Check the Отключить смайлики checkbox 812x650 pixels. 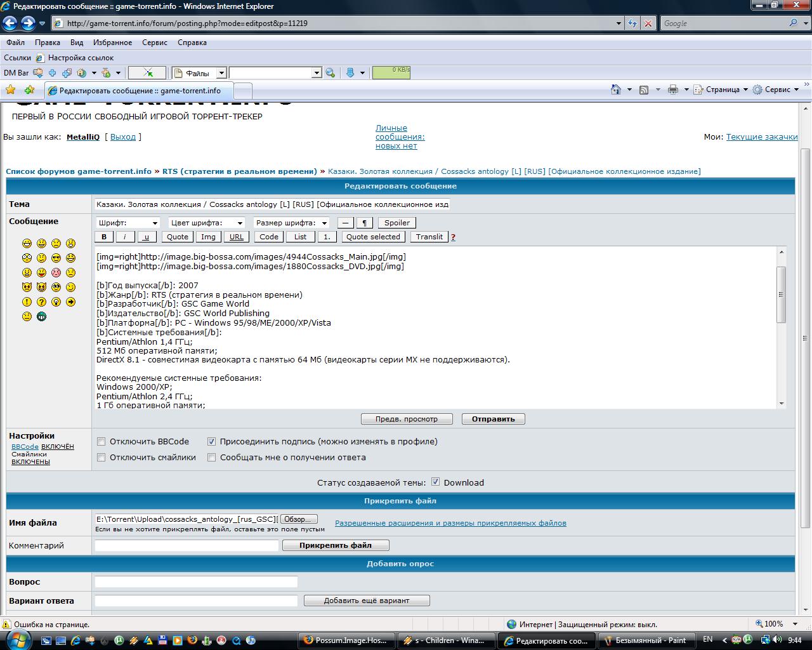(x=101, y=457)
